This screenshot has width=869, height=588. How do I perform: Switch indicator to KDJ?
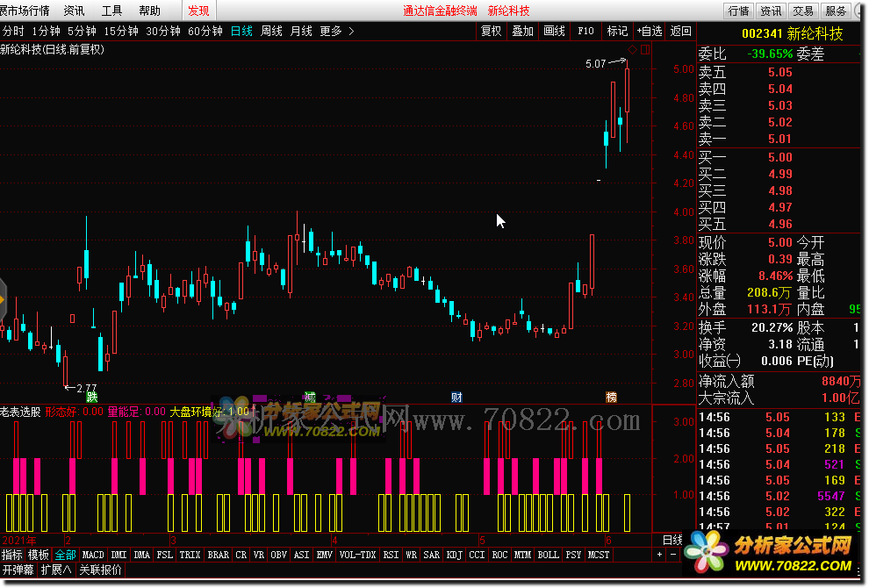[x=455, y=555]
